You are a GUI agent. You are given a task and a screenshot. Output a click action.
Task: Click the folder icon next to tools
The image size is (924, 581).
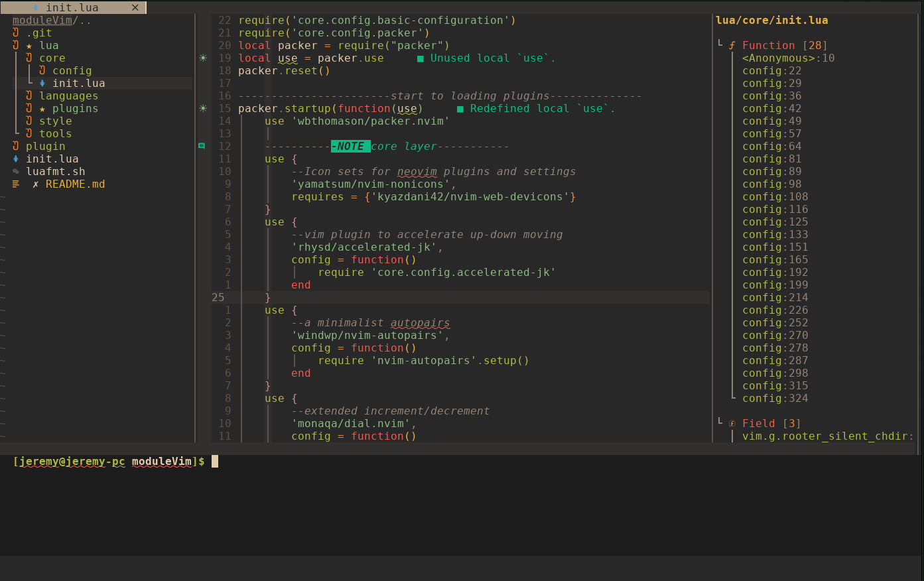29,134
